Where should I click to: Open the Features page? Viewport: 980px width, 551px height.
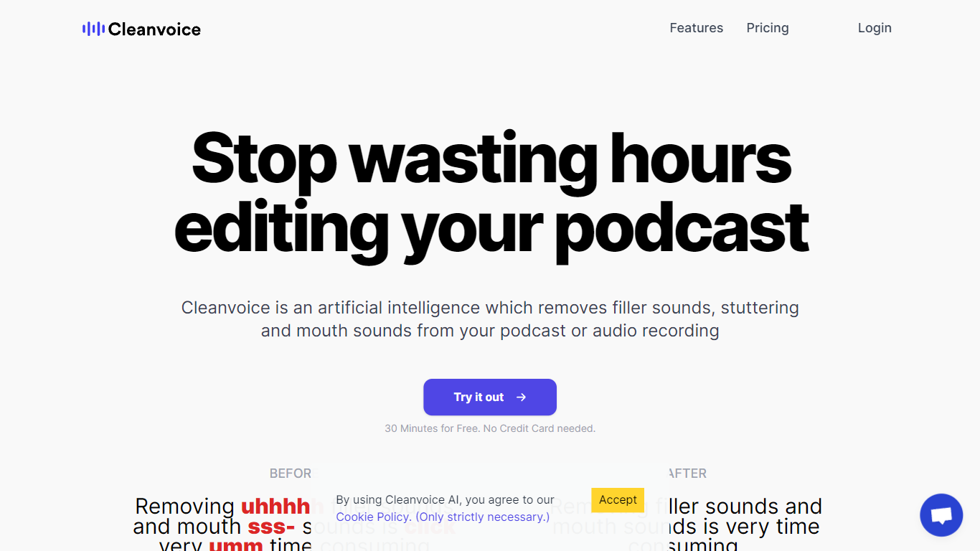[696, 28]
